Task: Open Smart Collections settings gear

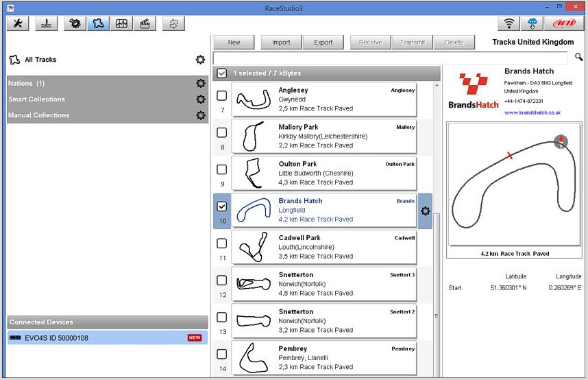Action: (x=200, y=99)
